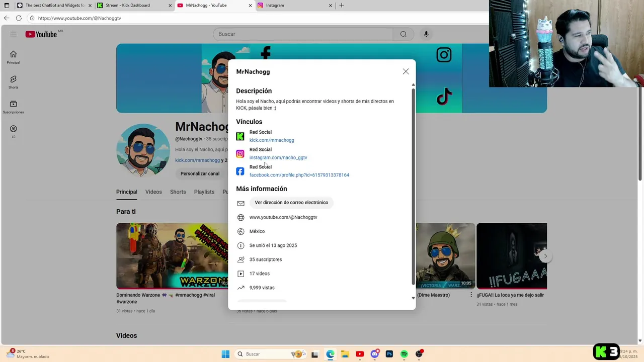This screenshot has width=644, height=362.
Task: Close the Instagram browser tab
Action: pyautogui.click(x=331, y=6)
